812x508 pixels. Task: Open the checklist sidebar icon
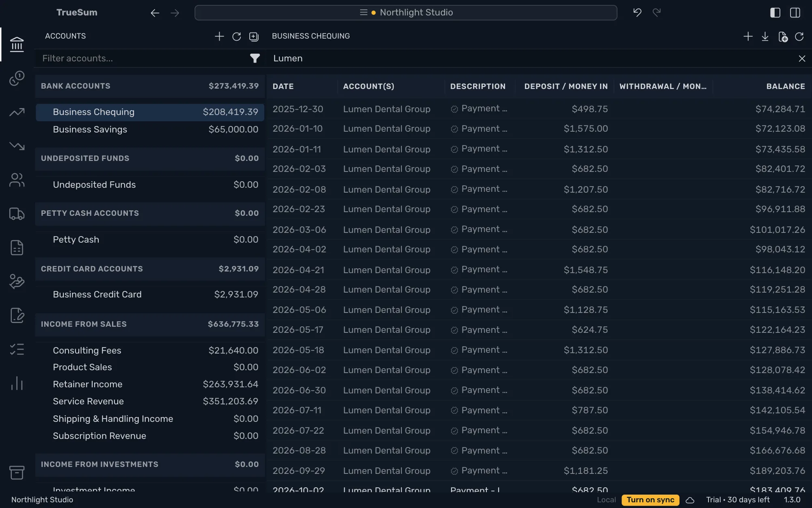coord(17,350)
